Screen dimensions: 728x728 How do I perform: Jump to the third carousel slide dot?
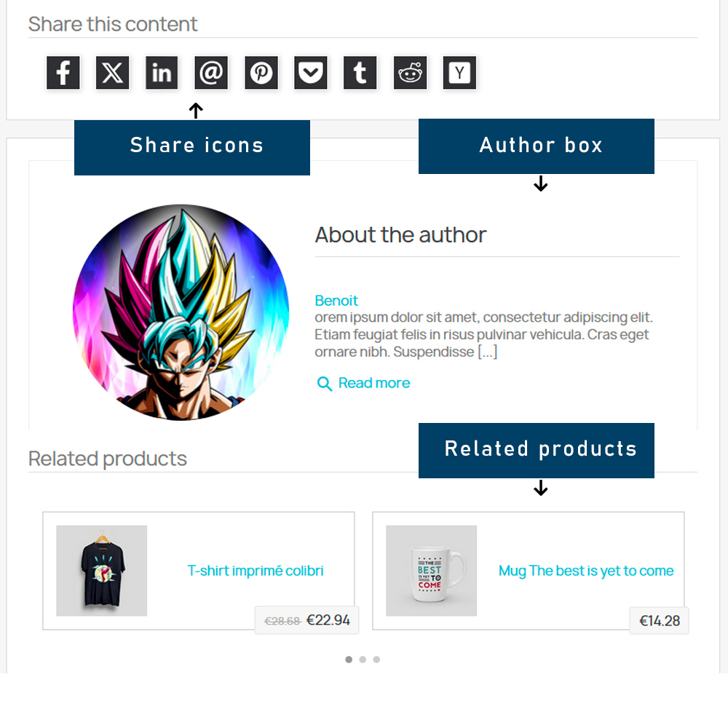point(376,660)
